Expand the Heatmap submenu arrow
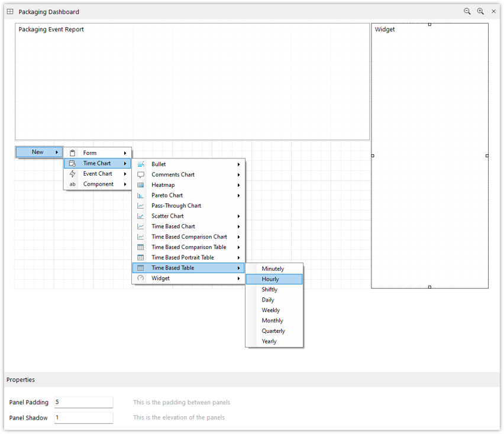This screenshot has height=434, width=504. click(x=238, y=185)
